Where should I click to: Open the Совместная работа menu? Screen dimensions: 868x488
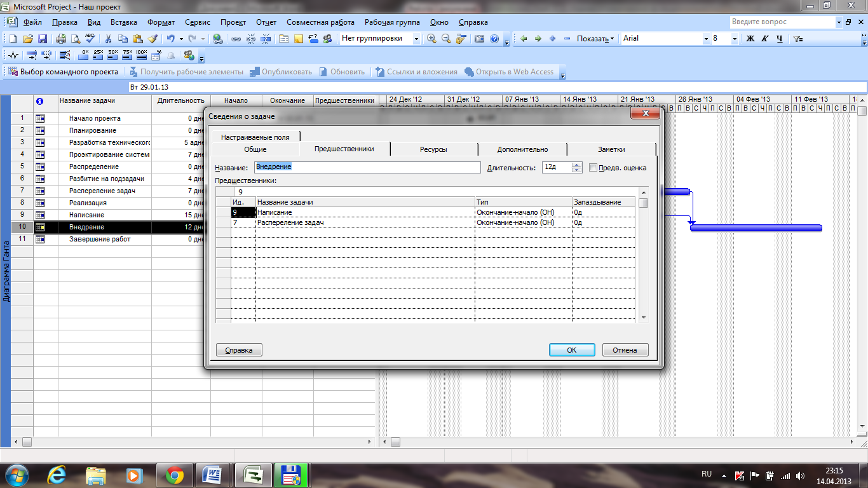pyautogui.click(x=321, y=22)
